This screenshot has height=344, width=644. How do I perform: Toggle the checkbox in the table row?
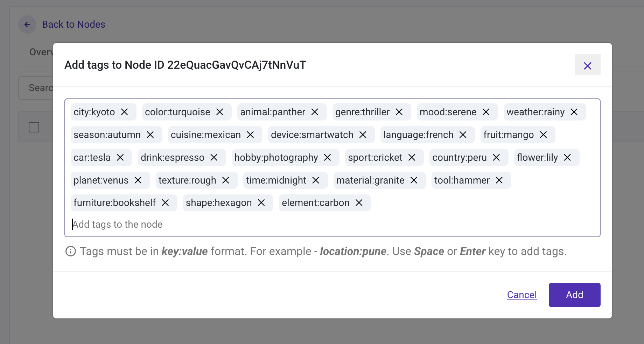point(34,127)
